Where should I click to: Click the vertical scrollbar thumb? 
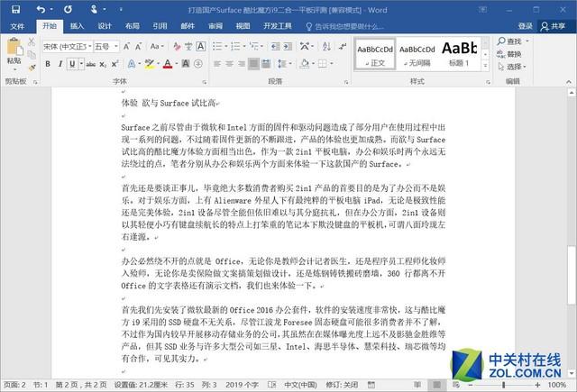571,275
